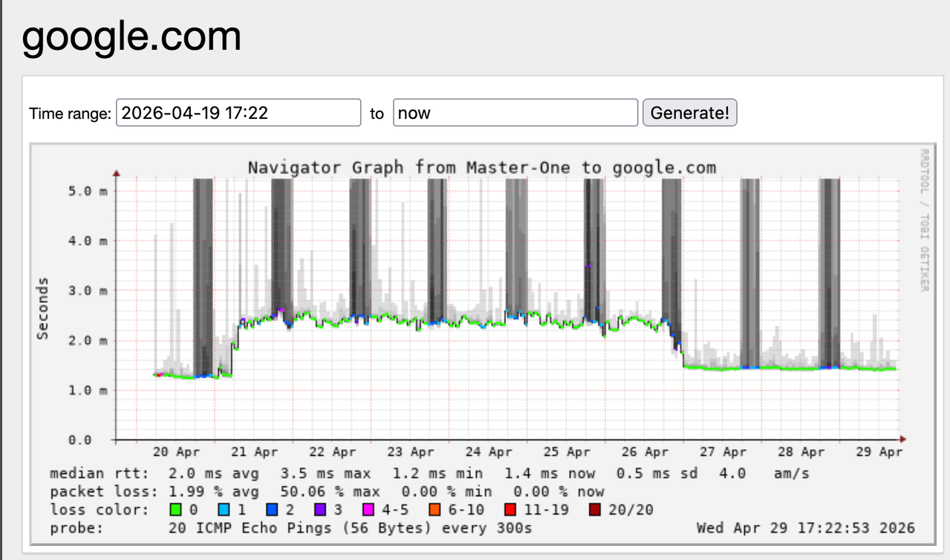Click the 'loss color:' legend label
950x560 pixels.
click(x=99, y=510)
